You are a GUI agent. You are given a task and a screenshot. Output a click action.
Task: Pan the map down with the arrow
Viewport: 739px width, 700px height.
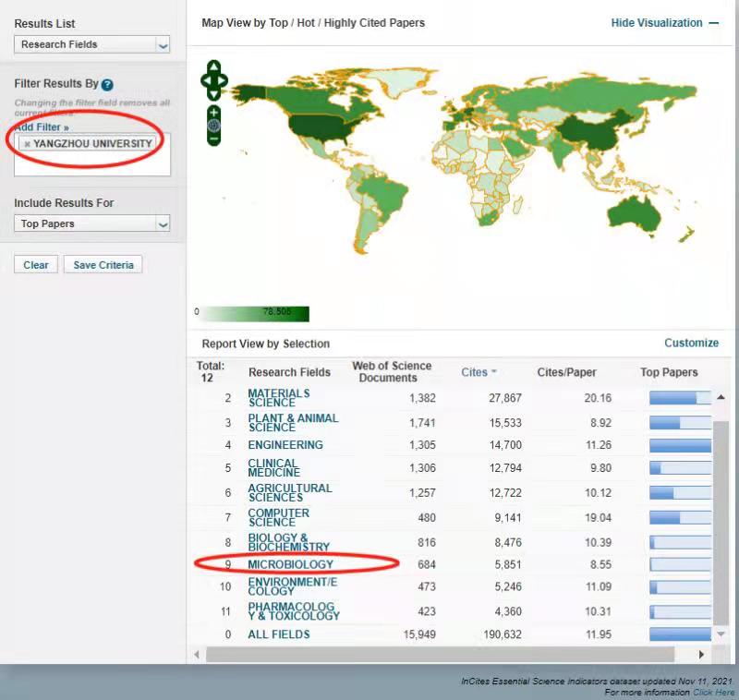(x=214, y=94)
